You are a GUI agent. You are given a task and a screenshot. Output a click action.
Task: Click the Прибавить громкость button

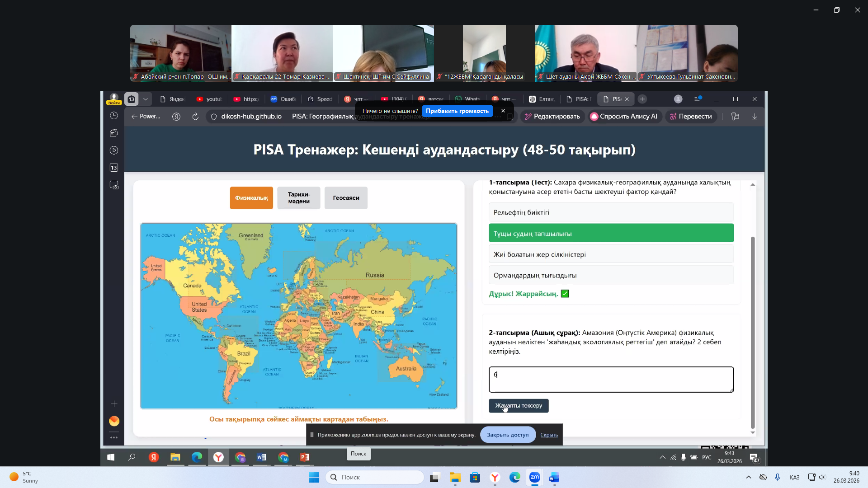click(x=458, y=111)
